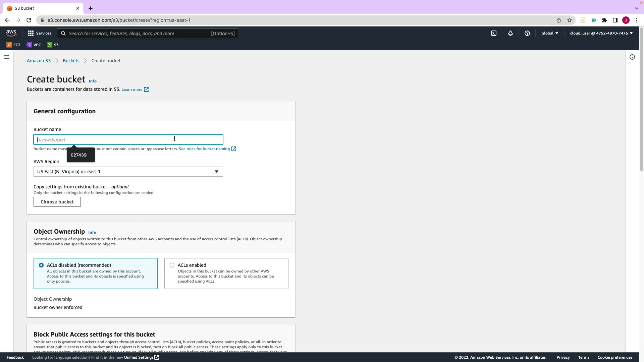Open the See rules for bucket naming link

[x=204, y=149]
